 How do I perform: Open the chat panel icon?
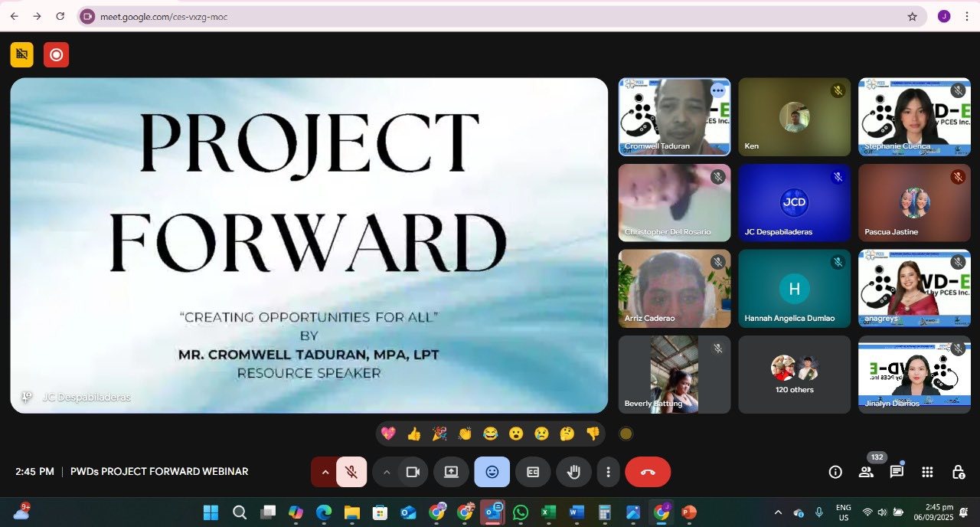click(x=897, y=472)
